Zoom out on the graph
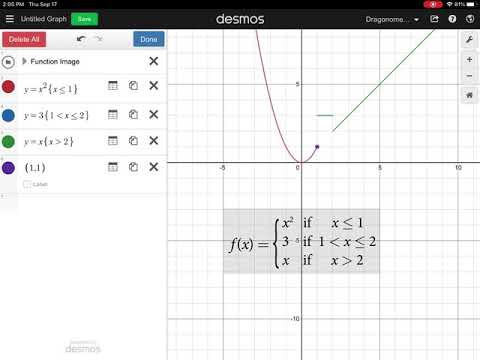This screenshot has width=480, height=360. 469,76
